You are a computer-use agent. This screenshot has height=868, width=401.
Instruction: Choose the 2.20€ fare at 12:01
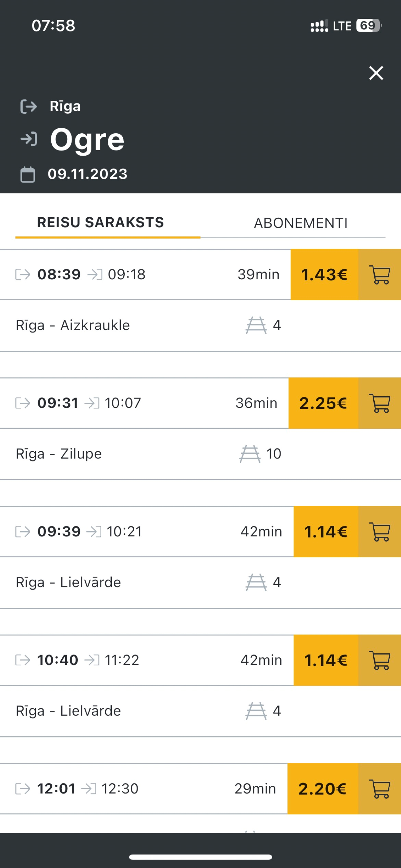point(323,789)
